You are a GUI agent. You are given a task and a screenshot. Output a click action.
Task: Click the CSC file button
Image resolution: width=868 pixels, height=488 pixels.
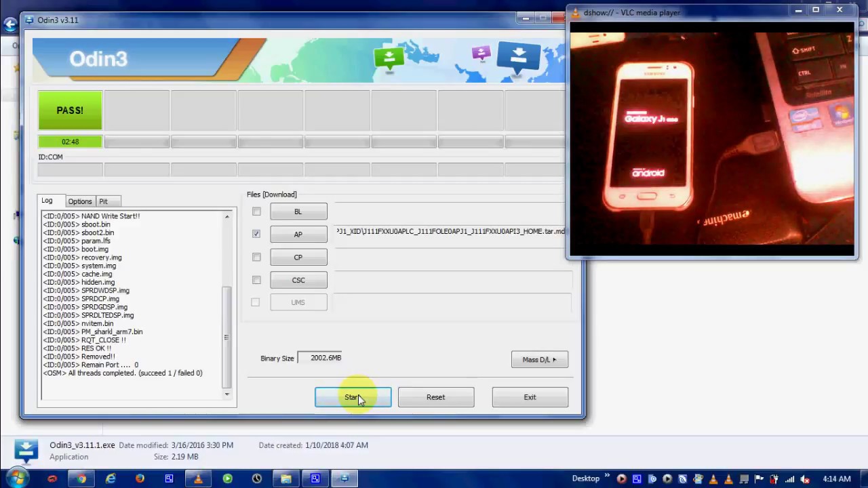tap(298, 280)
